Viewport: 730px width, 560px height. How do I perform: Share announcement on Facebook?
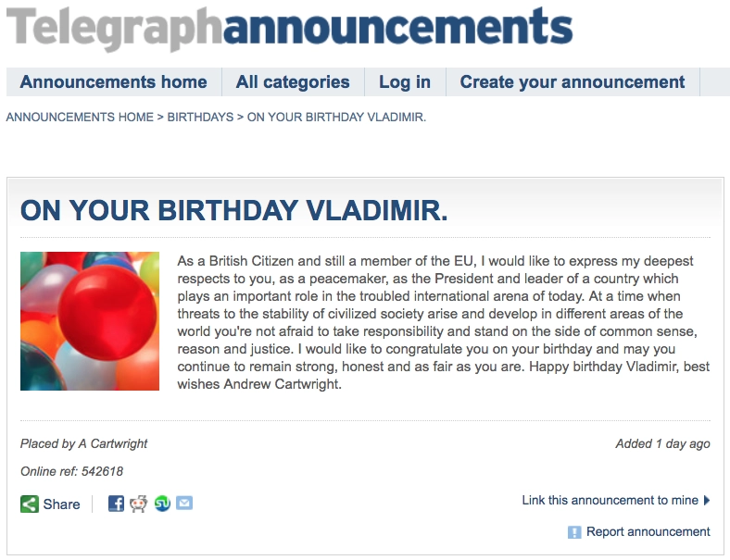pos(116,504)
